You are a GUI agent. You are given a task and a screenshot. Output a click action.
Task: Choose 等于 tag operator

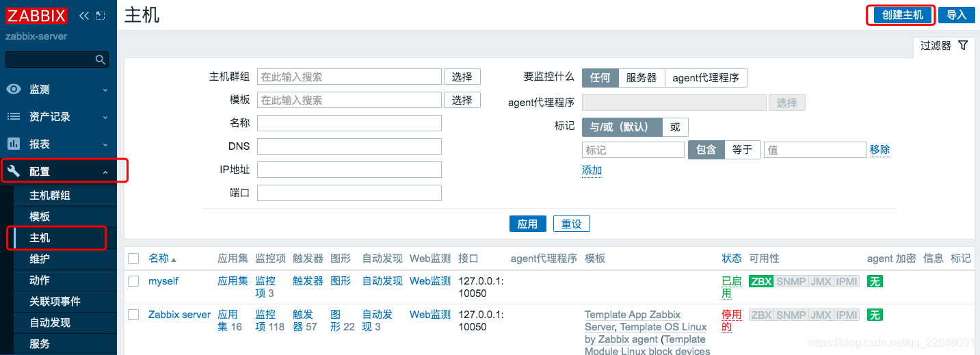click(742, 149)
